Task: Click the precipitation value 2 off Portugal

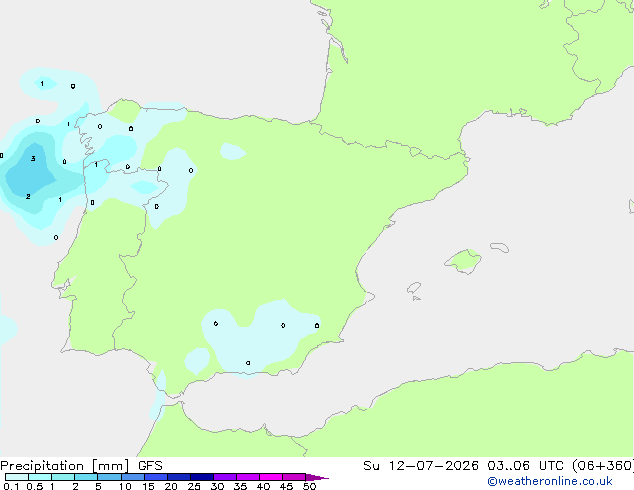Action: [x=28, y=196]
